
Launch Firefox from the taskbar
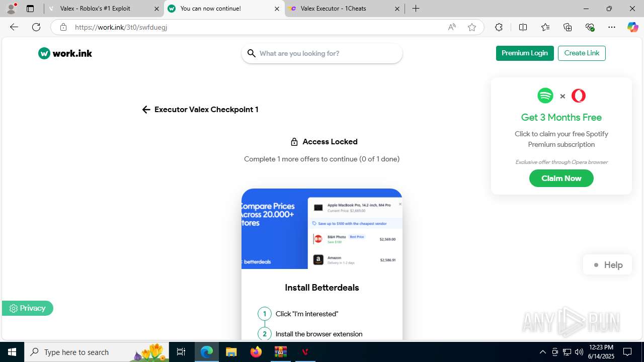256,352
